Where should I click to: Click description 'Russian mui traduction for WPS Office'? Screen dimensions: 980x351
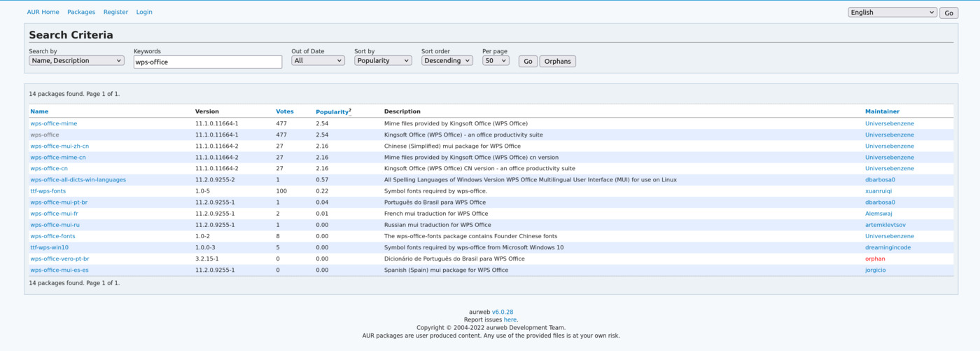pyautogui.click(x=437, y=225)
